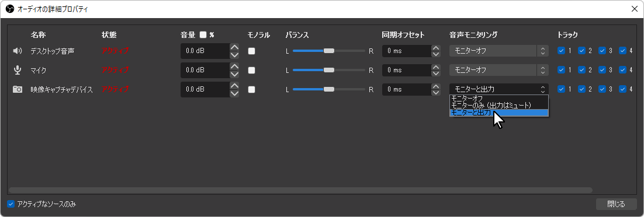Decrease volume for デスクトップ音声 with down arrow

[234, 55]
